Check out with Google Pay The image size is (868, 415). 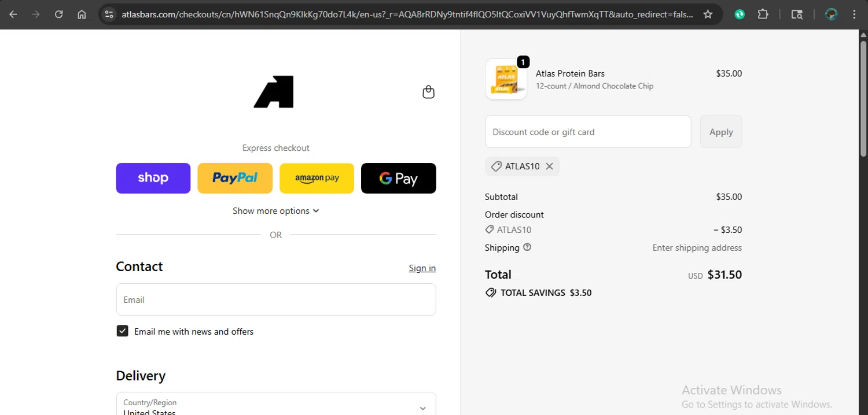click(399, 178)
